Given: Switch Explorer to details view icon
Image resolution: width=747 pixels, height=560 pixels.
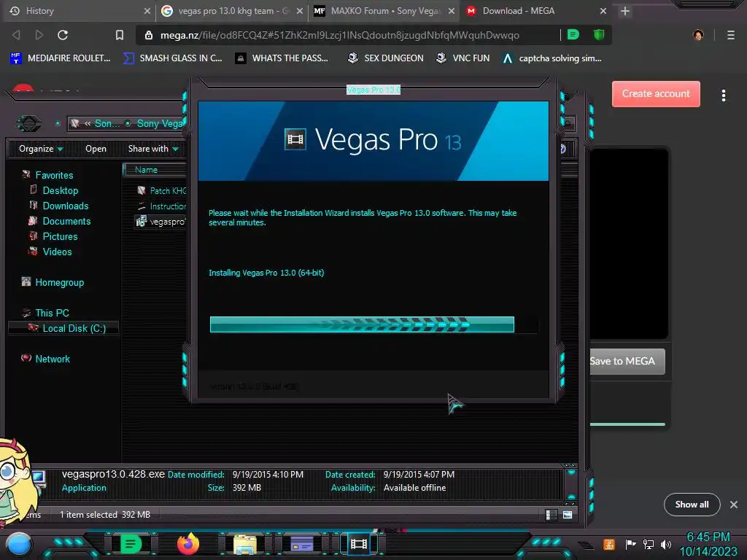Looking at the screenshot, I should coord(551,515).
